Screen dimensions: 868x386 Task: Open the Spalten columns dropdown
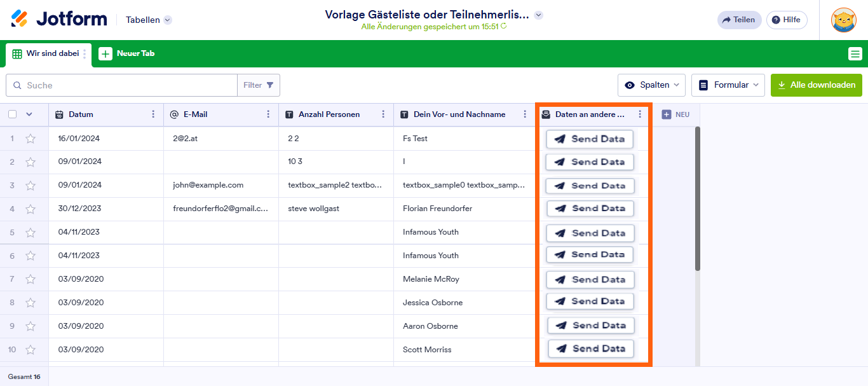coord(651,85)
